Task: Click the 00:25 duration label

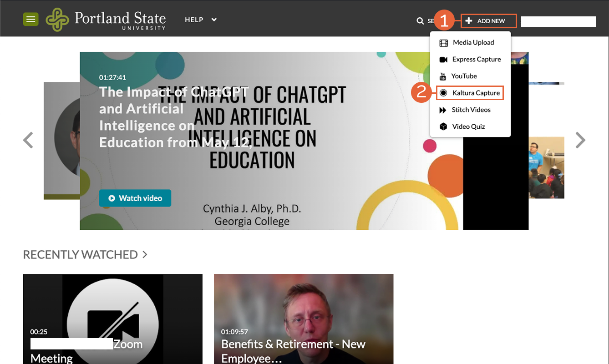Action: point(39,332)
